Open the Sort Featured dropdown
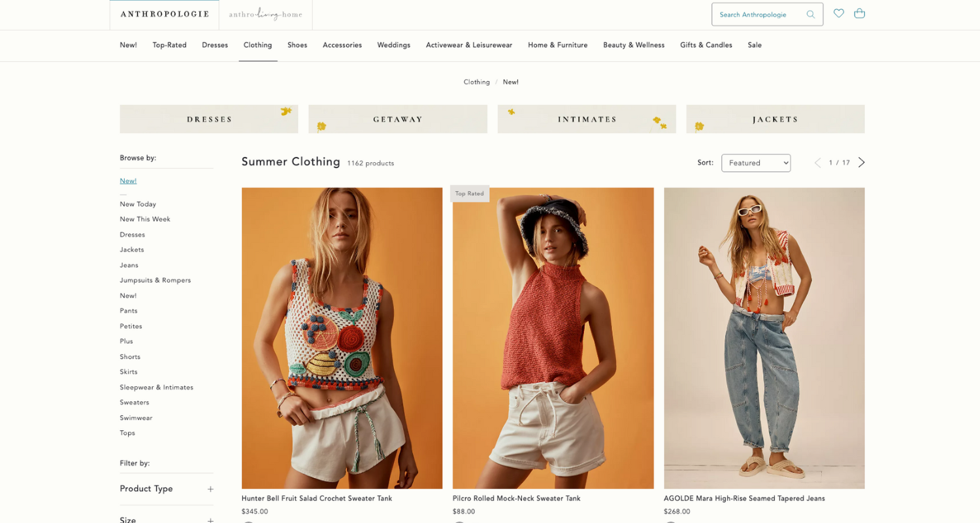Image resolution: width=980 pixels, height=523 pixels. click(756, 163)
